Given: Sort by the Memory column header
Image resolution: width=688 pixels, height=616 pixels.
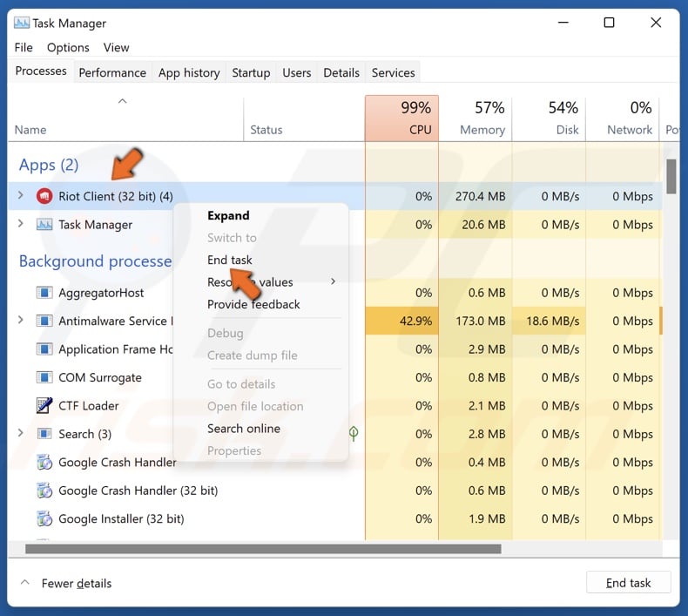Looking at the screenshot, I should [476, 118].
